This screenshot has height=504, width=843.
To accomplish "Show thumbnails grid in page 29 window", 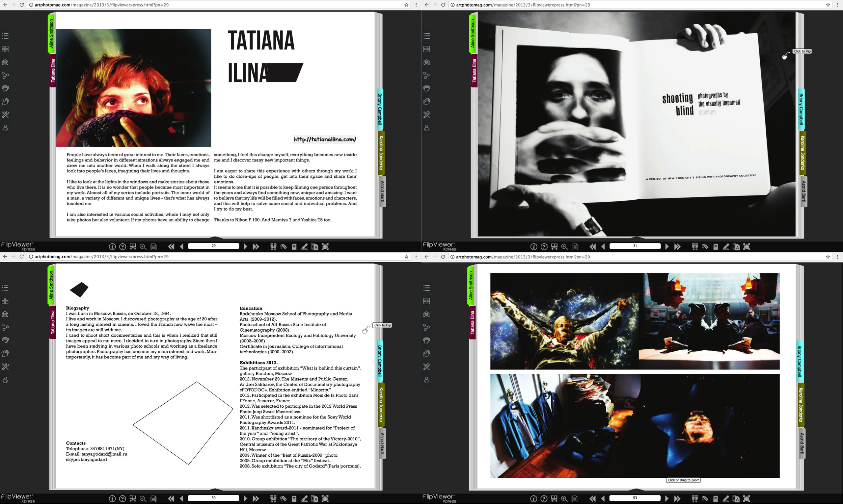I will click(x=5, y=49).
